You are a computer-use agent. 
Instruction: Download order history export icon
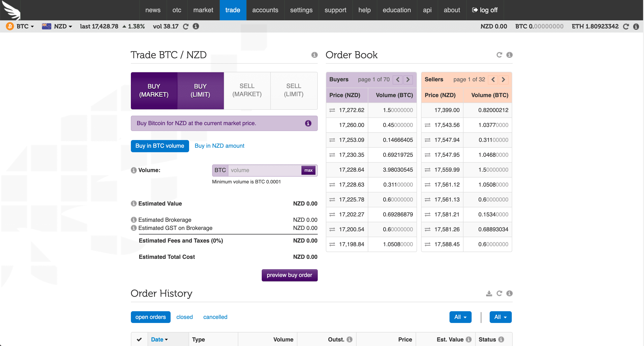(x=489, y=293)
